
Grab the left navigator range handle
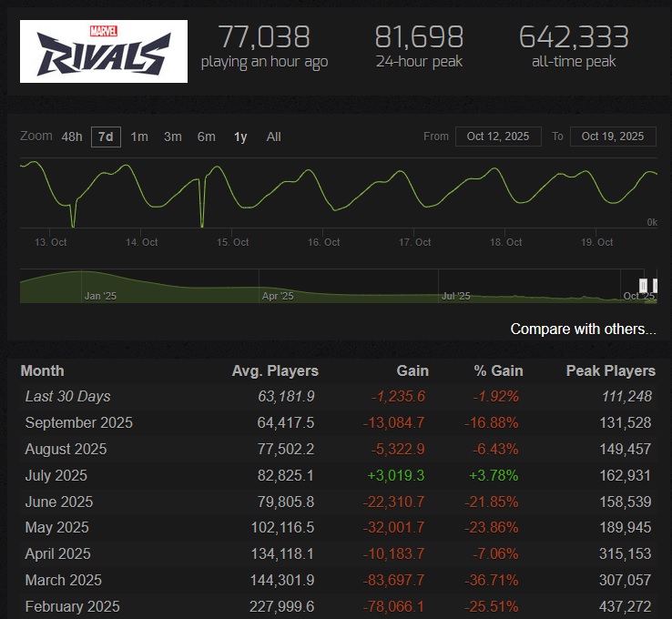643,285
